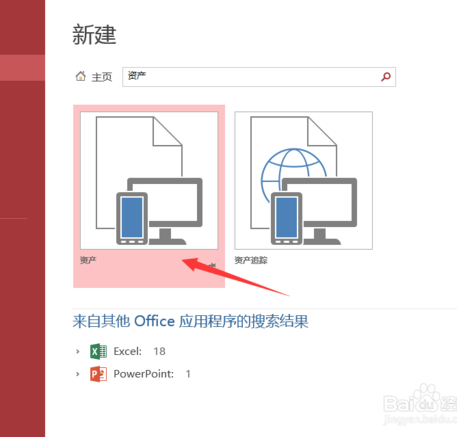This screenshot has height=440, width=457.
Task: Click the orange PowerPoint icon
Action: [98, 374]
